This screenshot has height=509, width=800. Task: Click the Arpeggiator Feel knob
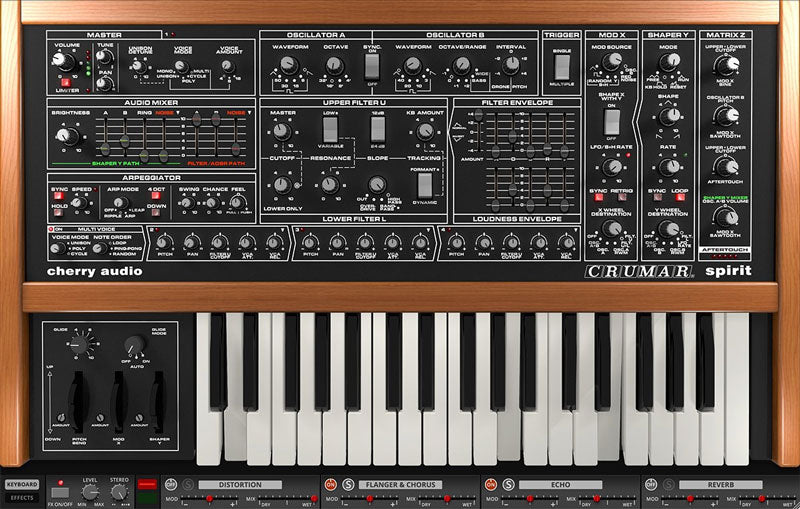click(x=236, y=202)
